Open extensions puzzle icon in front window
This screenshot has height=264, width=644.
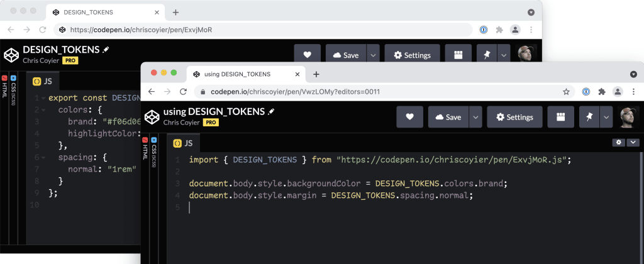coord(602,92)
